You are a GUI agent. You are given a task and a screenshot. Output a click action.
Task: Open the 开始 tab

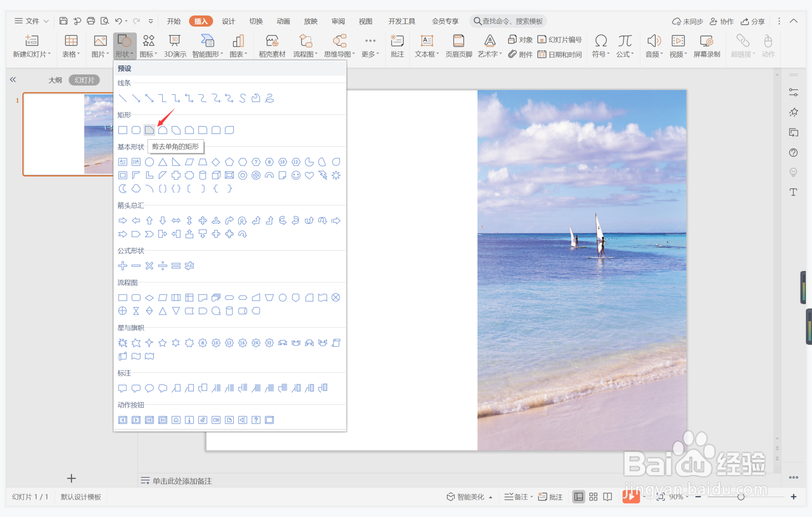pyautogui.click(x=174, y=21)
